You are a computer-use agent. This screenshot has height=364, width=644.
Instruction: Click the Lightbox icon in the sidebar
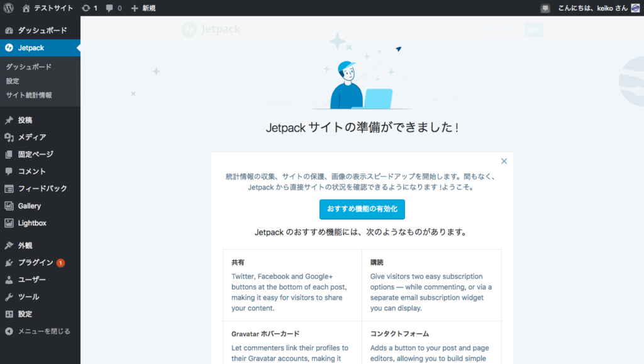coord(9,223)
